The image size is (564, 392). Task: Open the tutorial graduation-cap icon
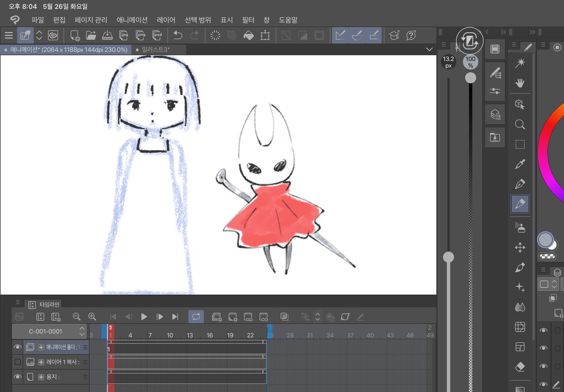coord(394,35)
